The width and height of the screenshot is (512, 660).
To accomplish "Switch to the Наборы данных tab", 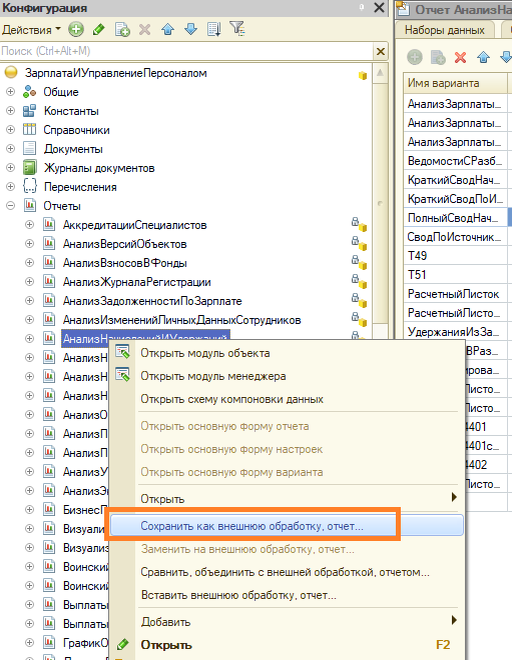I will [x=445, y=30].
